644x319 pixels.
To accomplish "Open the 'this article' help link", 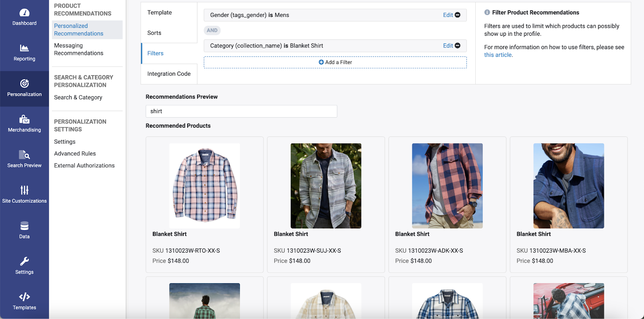I will [498, 55].
